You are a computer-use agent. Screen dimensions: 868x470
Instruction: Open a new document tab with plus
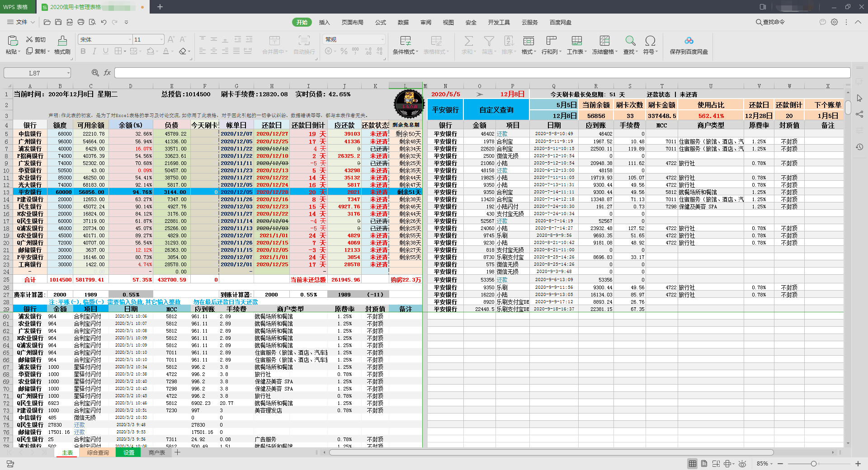click(160, 7)
